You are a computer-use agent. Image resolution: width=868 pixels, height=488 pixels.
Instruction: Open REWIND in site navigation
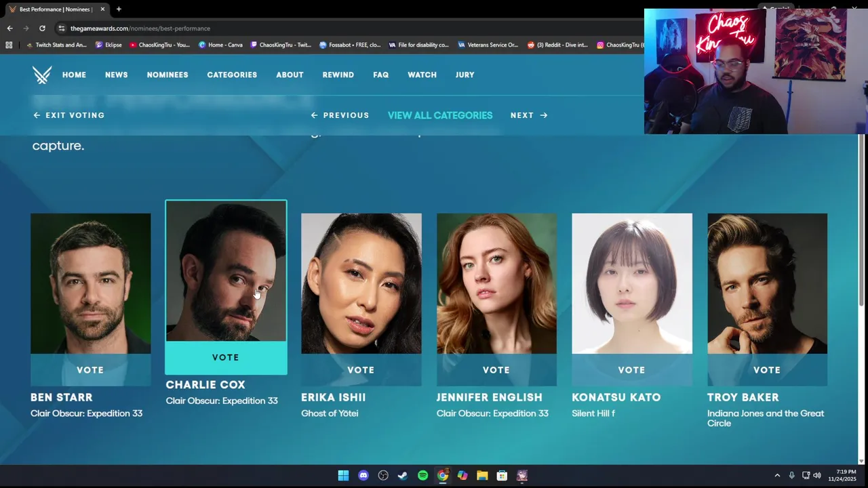point(338,75)
